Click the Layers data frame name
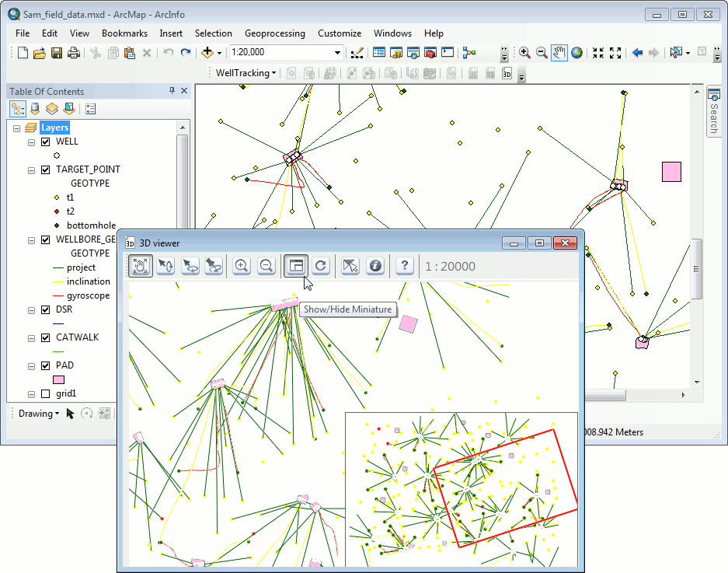This screenshot has height=573, width=728. [55, 128]
